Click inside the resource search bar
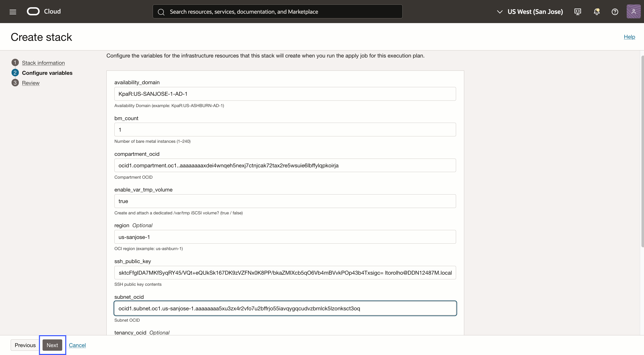This screenshot has height=355, width=644. coord(275,12)
